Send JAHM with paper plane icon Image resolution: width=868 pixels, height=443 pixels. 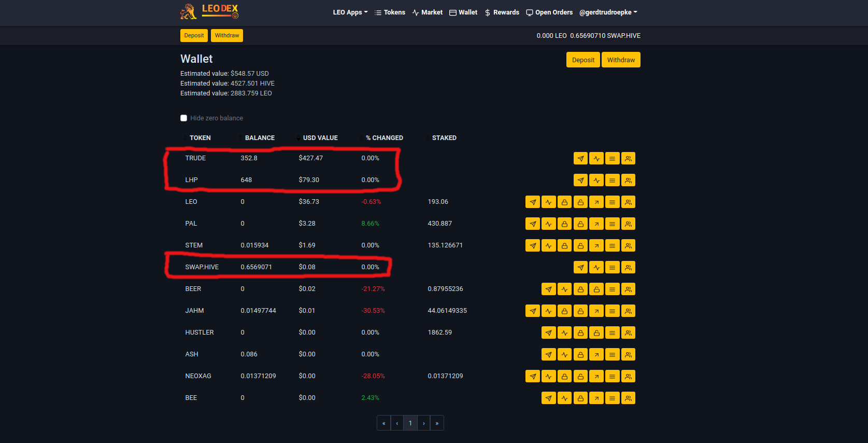click(532, 311)
